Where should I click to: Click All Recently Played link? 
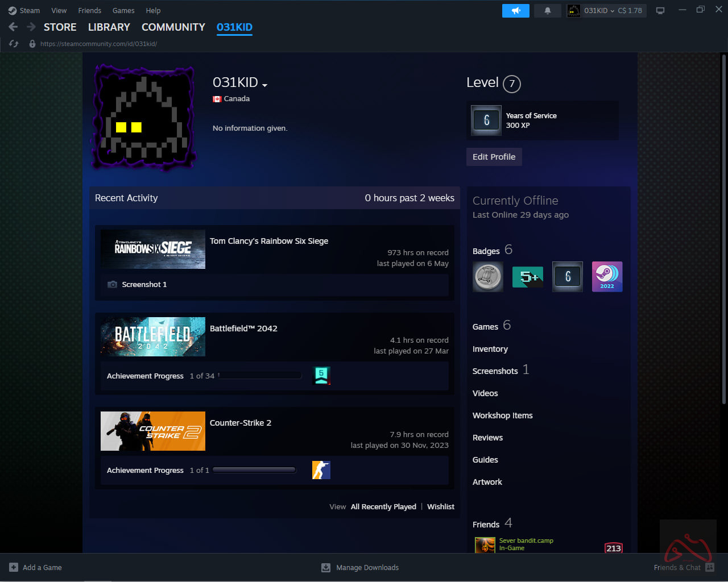[383, 506]
